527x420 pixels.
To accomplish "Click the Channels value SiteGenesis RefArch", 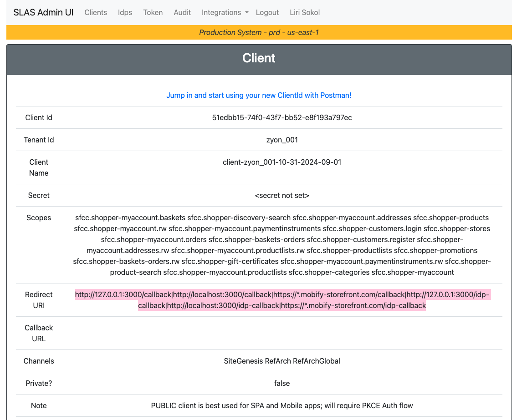I will (x=282, y=361).
